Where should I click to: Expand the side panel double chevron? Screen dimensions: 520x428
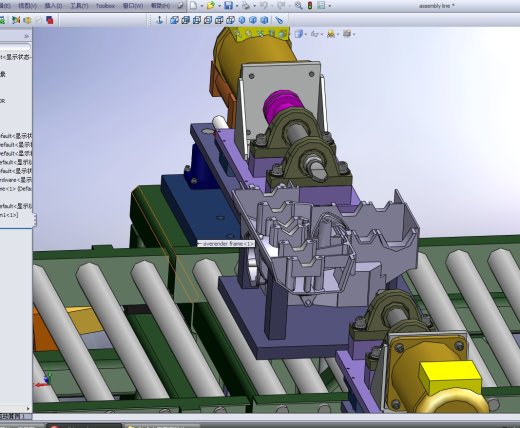26,36
